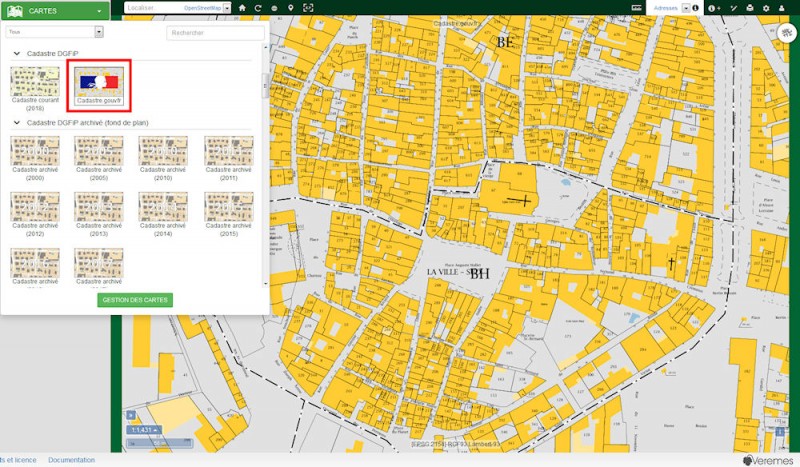Screen dimensions: 800x467
Task: Open the settings gear icon
Action: point(766,7)
